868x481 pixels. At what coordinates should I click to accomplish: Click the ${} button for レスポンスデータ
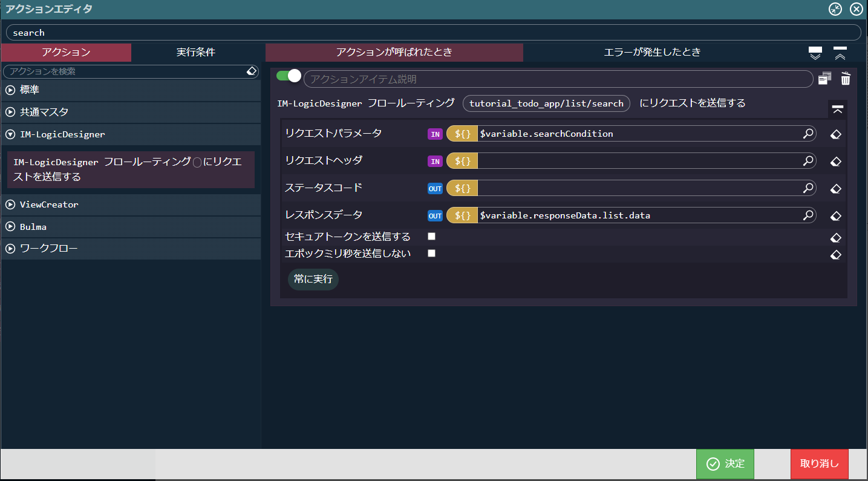tap(463, 215)
